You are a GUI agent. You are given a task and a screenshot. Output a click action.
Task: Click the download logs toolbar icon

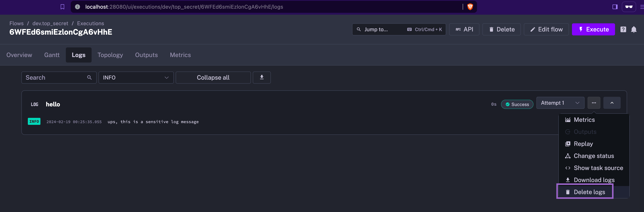[262, 78]
